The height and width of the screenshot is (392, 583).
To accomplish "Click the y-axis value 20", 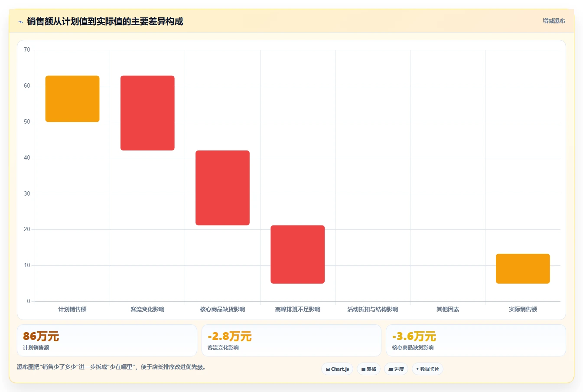I will tap(27, 229).
